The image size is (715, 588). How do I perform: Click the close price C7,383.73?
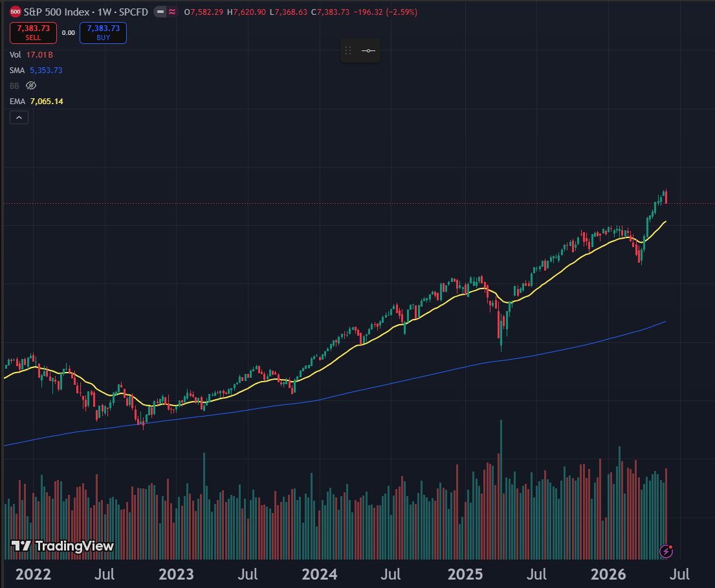pyautogui.click(x=330, y=12)
